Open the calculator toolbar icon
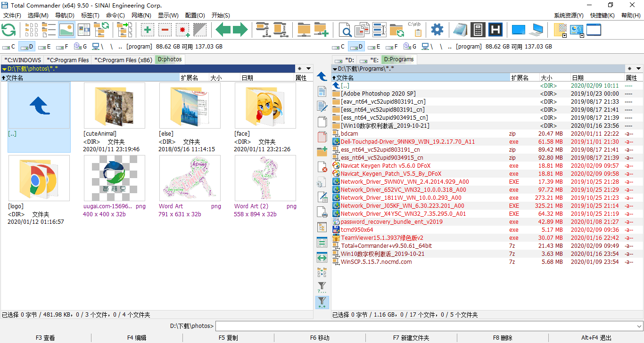 tap(478, 30)
